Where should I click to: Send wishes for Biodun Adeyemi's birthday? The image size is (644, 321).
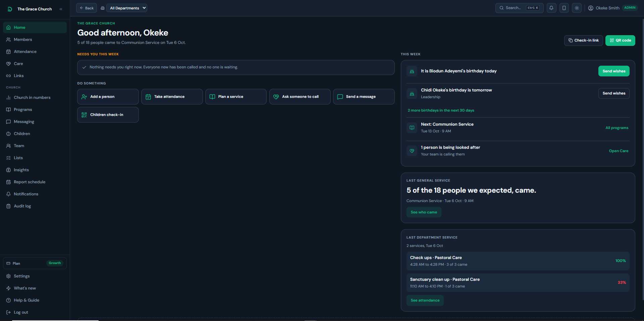(x=614, y=71)
